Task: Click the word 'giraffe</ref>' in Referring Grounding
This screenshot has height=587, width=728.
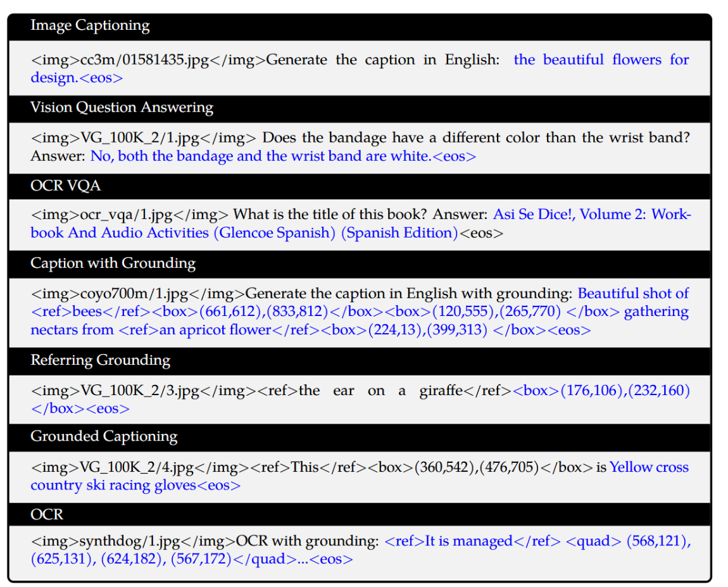Action: [x=465, y=391]
